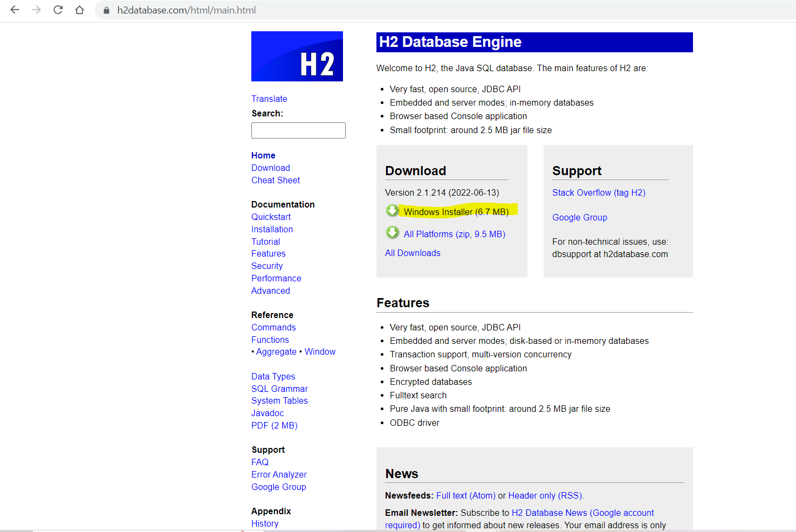Viewport: 796px width, 532px height.
Task: Go to browser home page icon
Action: click(x=79, y=10)
